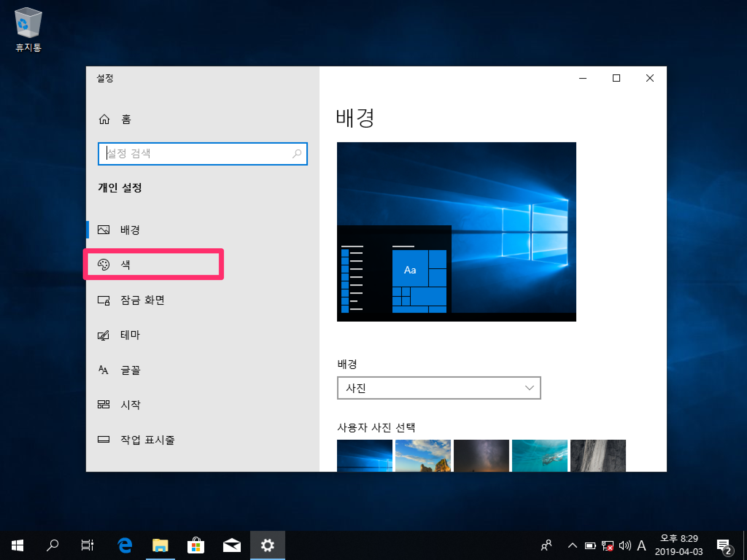Open the 배경 type dropdown showing 사진
Screen dimensions: 747x560
click(438, 388)
